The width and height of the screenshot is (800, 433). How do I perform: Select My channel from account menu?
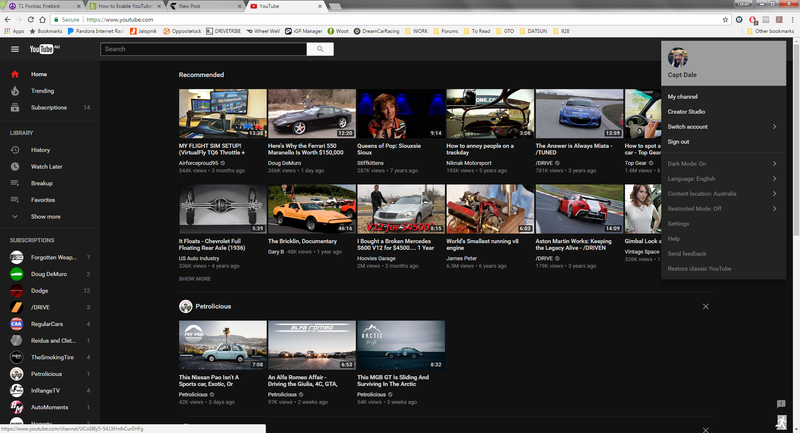click(x=723, y=96)
